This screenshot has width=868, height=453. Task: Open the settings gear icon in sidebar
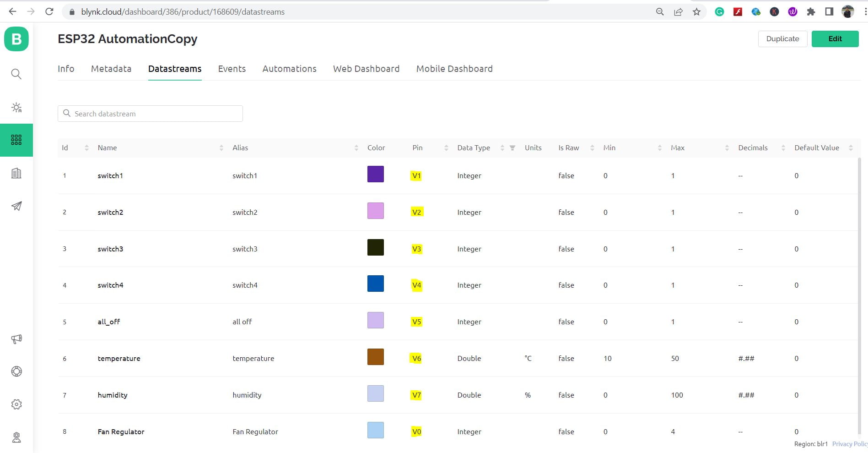tap(16, 404)
